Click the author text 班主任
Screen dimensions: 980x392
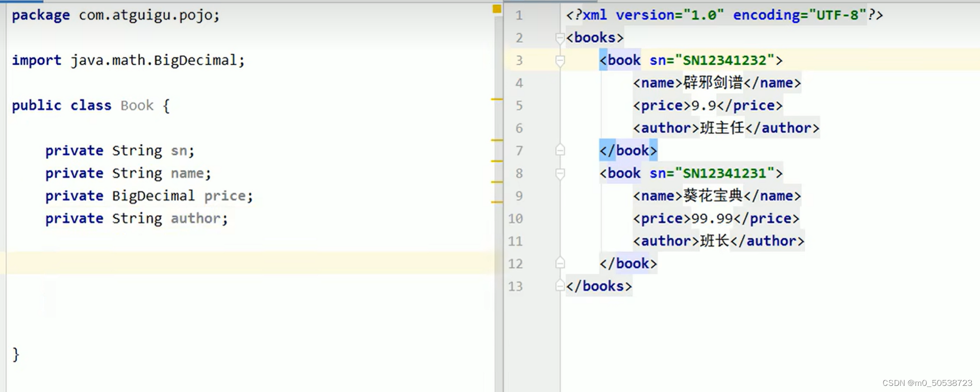pos(722,128)
